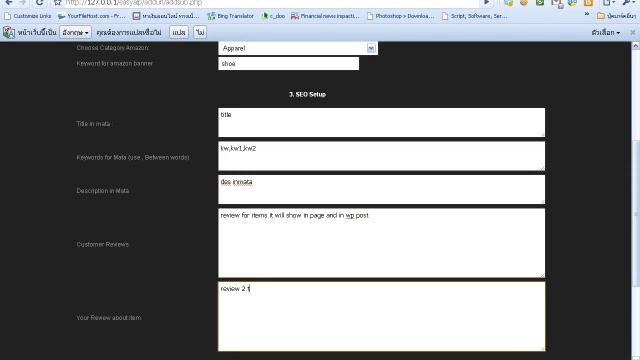Click the translate bar icon
640x360 pixels.
[x=9, y=32]
